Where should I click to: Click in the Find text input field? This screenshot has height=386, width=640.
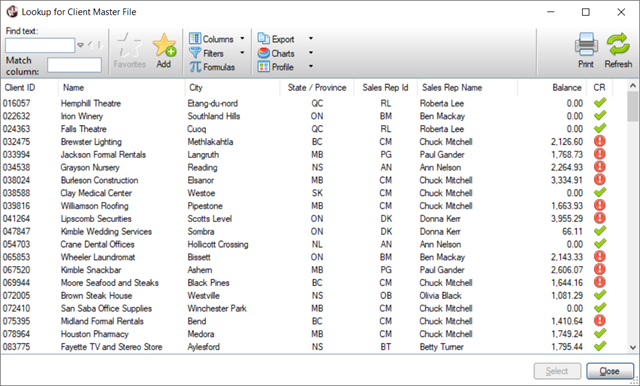[40, 45]
